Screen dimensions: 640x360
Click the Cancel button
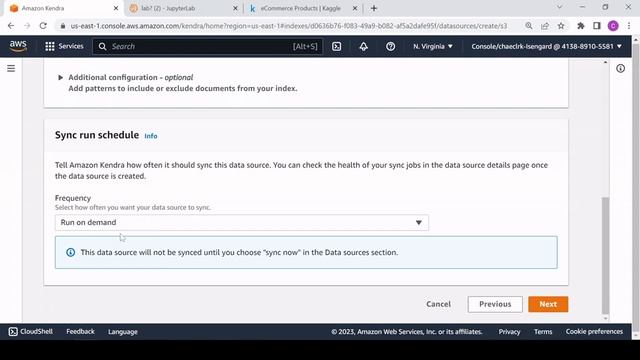pos(438,304)
